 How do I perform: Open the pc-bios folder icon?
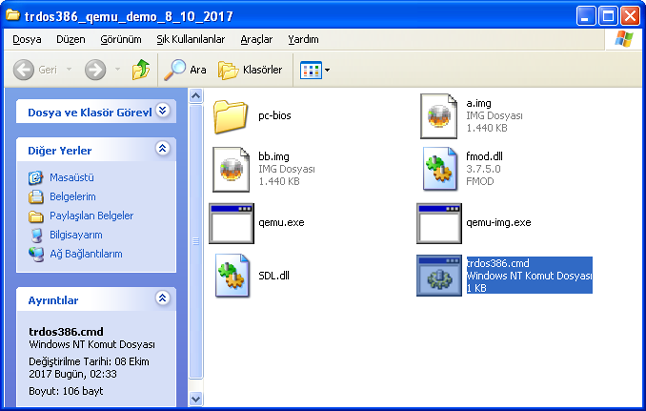coord(230,116)
